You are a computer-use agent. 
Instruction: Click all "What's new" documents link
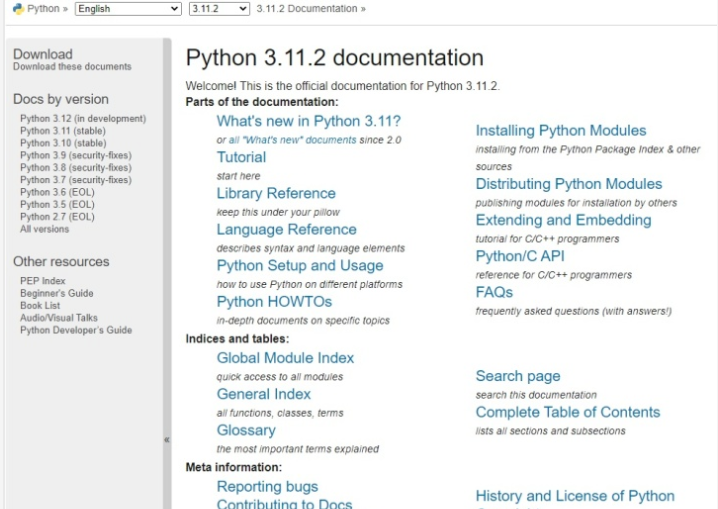point(293,140)
